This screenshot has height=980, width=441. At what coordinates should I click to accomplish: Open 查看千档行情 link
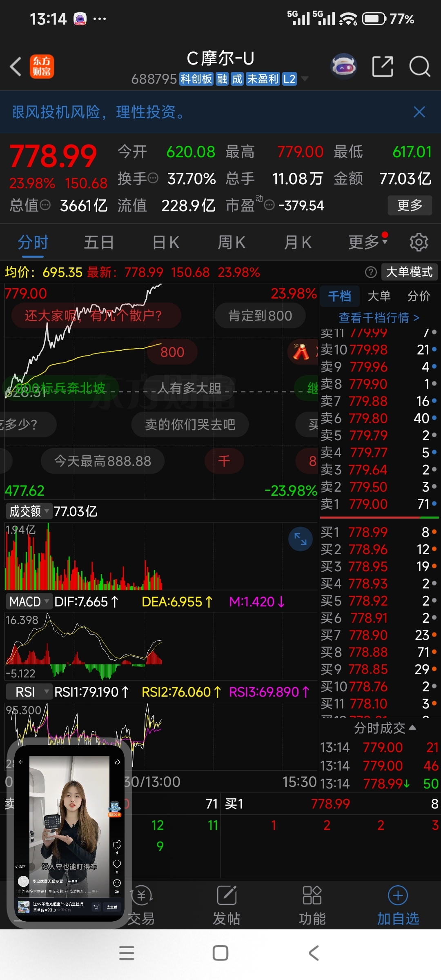[x=379, y=317]
